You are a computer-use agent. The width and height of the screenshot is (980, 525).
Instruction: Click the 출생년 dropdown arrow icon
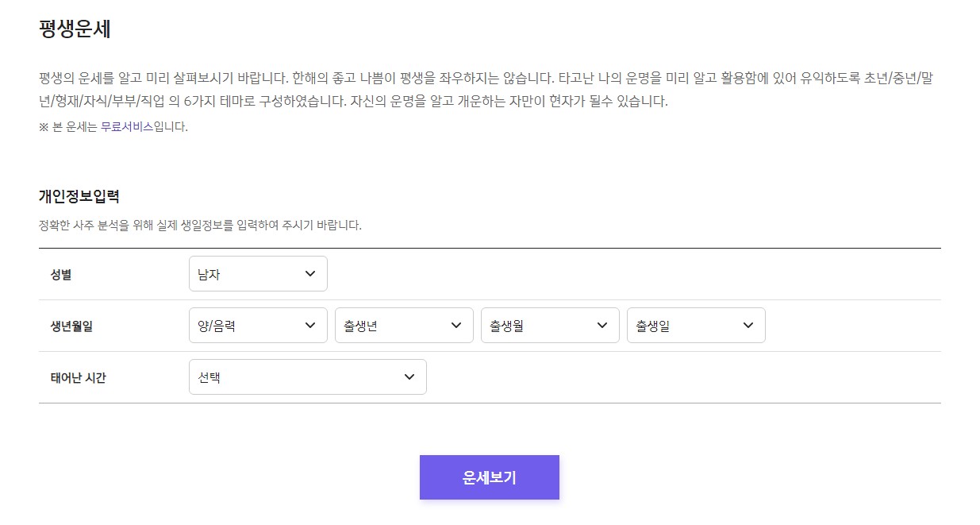pyautogui.click(x=456, y=325)
